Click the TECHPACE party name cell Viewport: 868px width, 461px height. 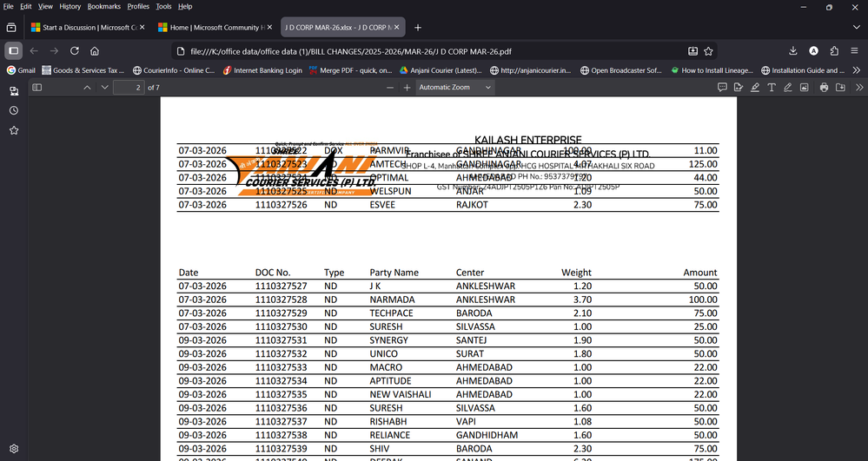point(391,313)
